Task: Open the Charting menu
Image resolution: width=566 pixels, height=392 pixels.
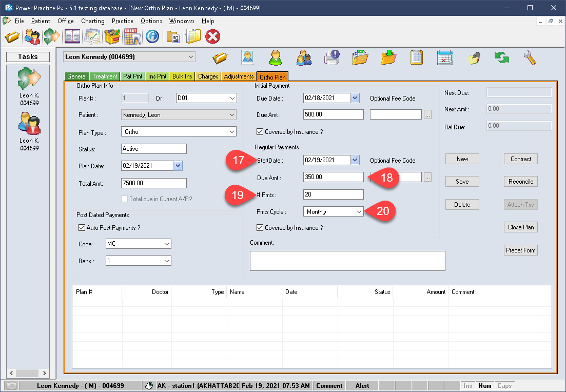Action: pyautogui.click(x=93, y=21)
